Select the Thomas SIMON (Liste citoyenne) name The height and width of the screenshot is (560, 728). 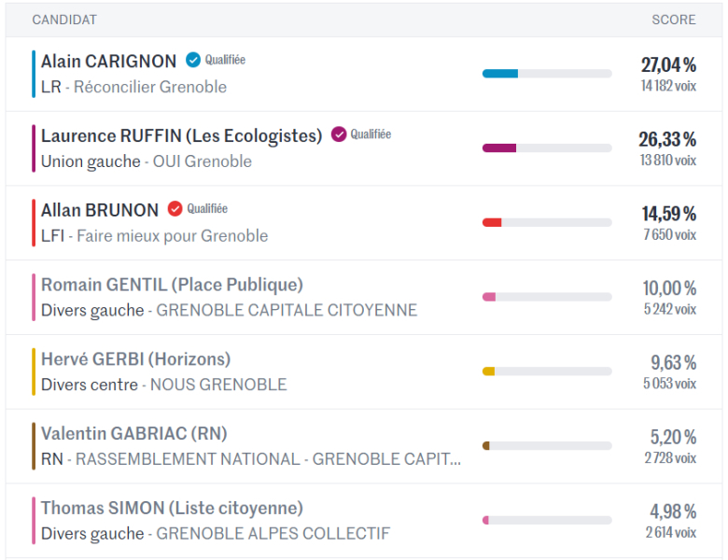172,509
